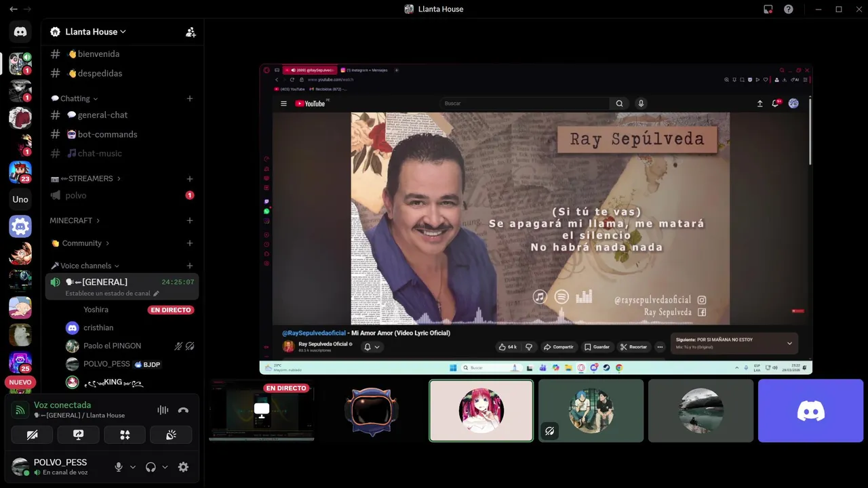Click the back navigation arrow
This screenshot has width=868, height=488.
(x=14, y=9)
